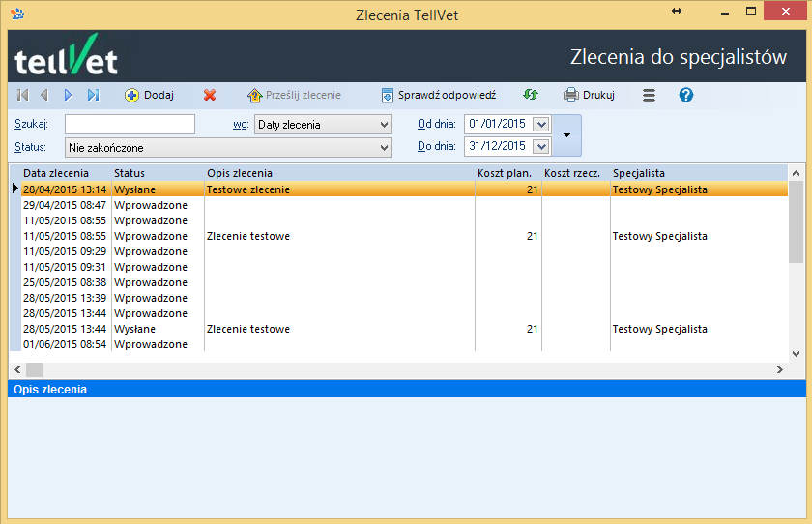
Task: Click the application icon in title bar
Action: pos(17,14)
